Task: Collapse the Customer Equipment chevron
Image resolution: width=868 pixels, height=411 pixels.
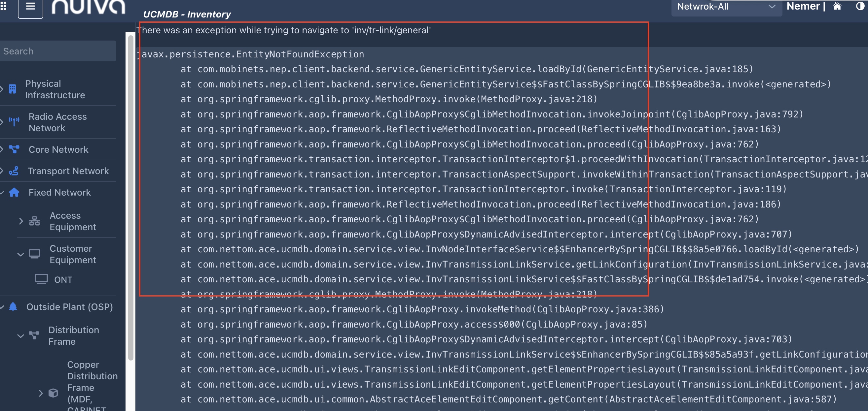Action: (21, 254)
